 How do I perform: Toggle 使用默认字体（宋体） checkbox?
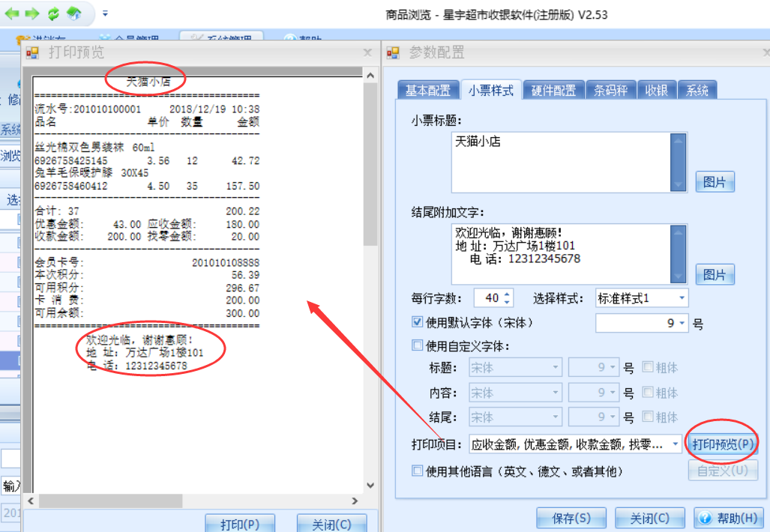pyautogui.click(x=418, y=322)
